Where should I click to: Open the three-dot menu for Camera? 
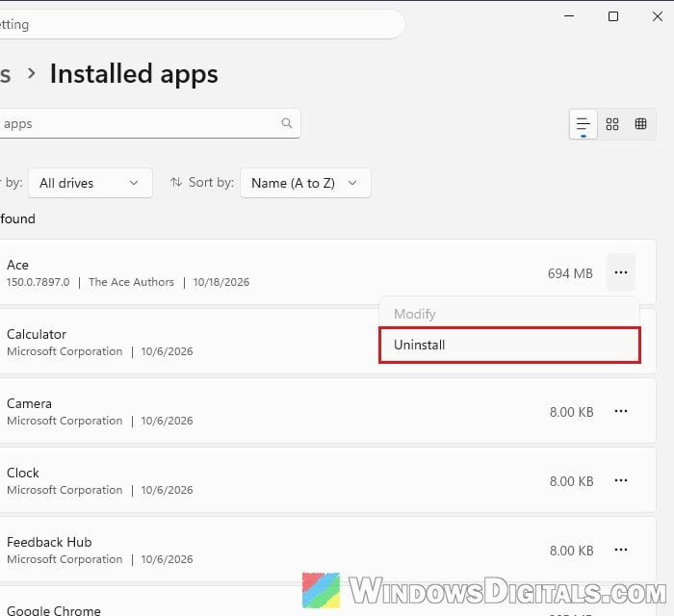621,411
